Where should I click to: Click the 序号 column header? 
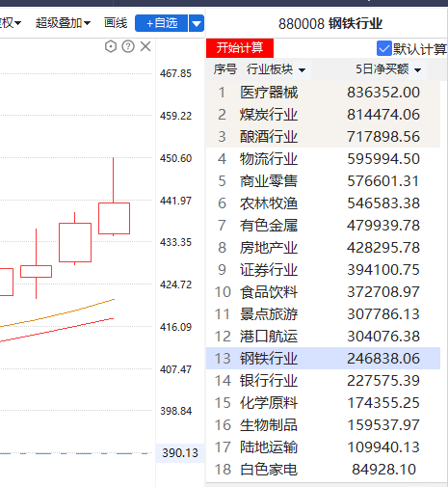(225, 69)
